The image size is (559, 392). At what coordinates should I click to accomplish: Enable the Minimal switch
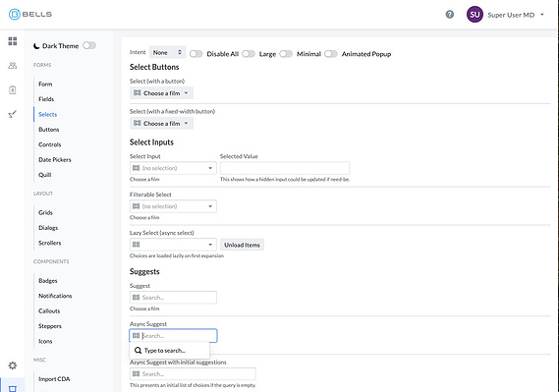tap(286, 54)
